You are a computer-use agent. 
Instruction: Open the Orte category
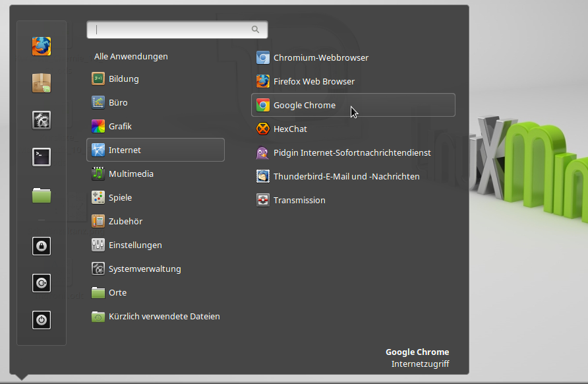point(156,292)
